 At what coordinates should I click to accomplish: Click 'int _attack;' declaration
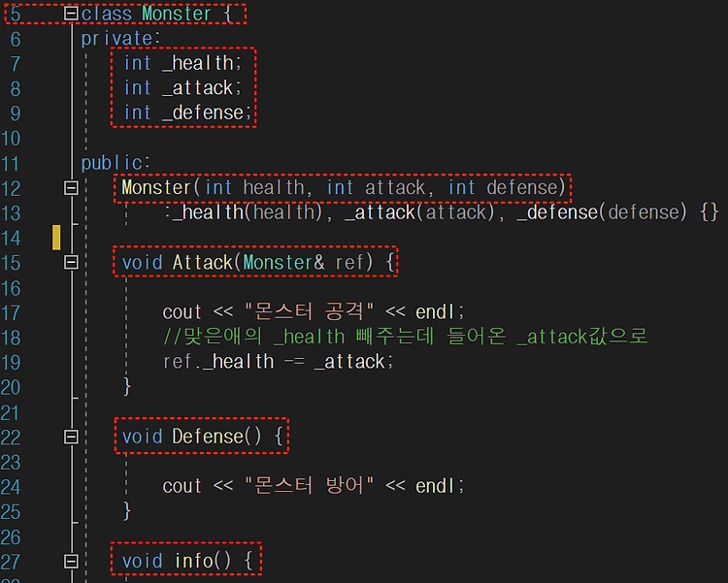[182, 87]
